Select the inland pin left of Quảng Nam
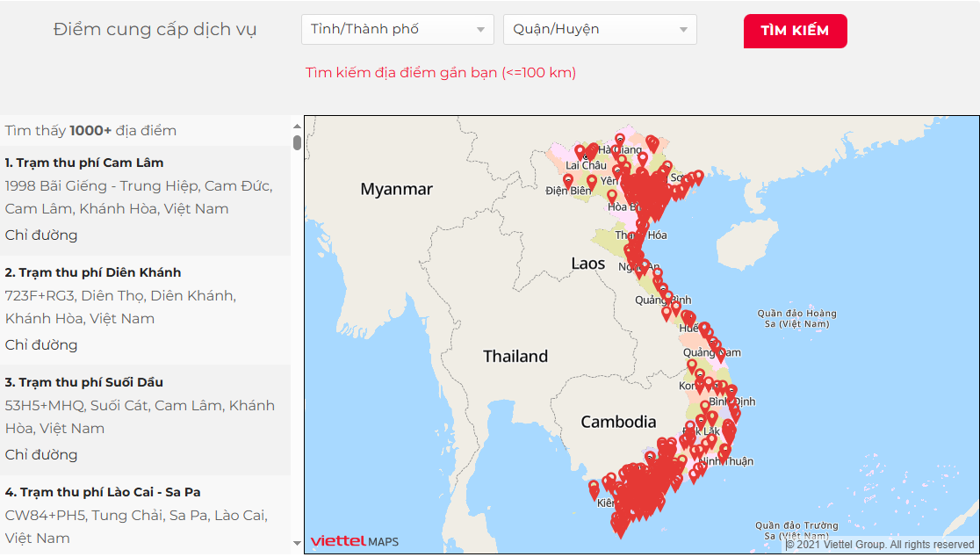This screenshot has width=980, height=557. point(691,365)
